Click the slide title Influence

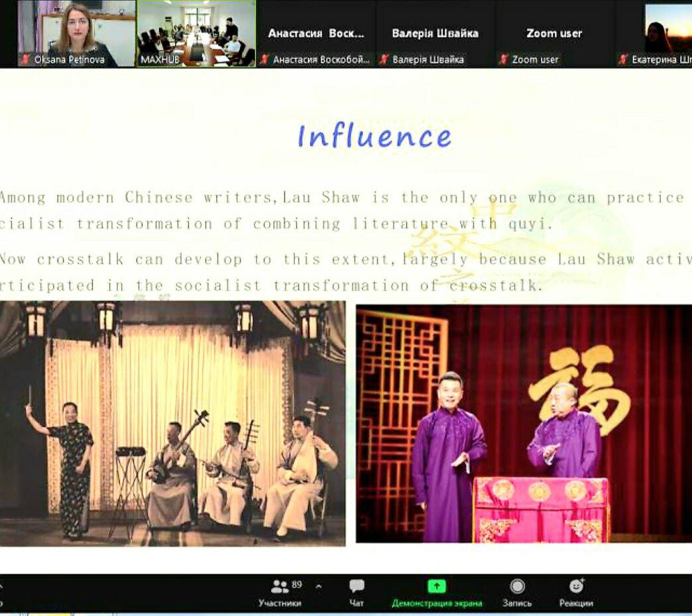(375, 136)
